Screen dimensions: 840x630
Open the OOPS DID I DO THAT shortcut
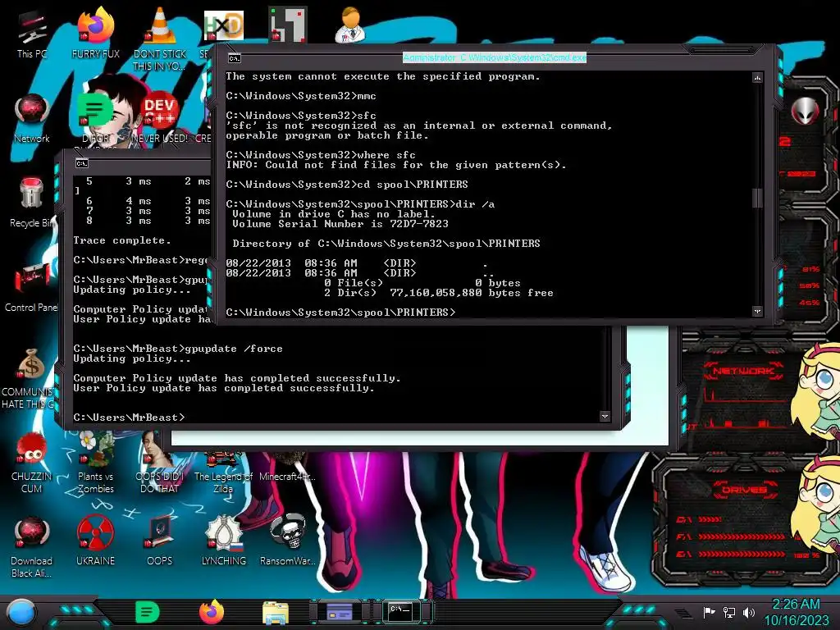tap(160, 463)
